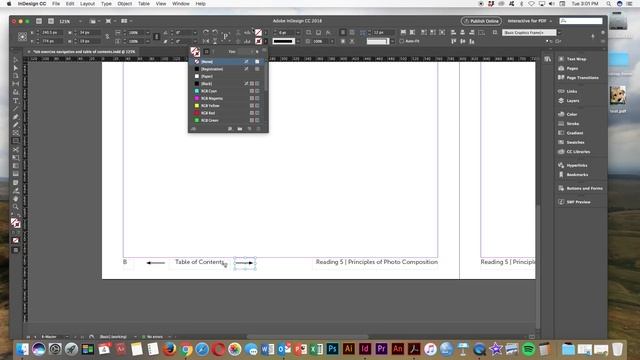The height and width of the screenshot is (360, 640).
Task: Select the [Registration] swatch
Action: (x=228, y=69)
